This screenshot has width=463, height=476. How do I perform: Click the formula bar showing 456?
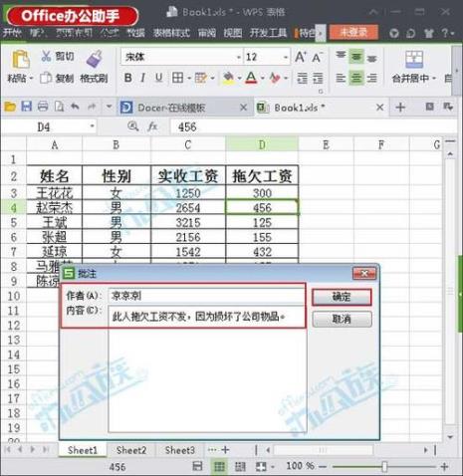[x=314, y=126]
